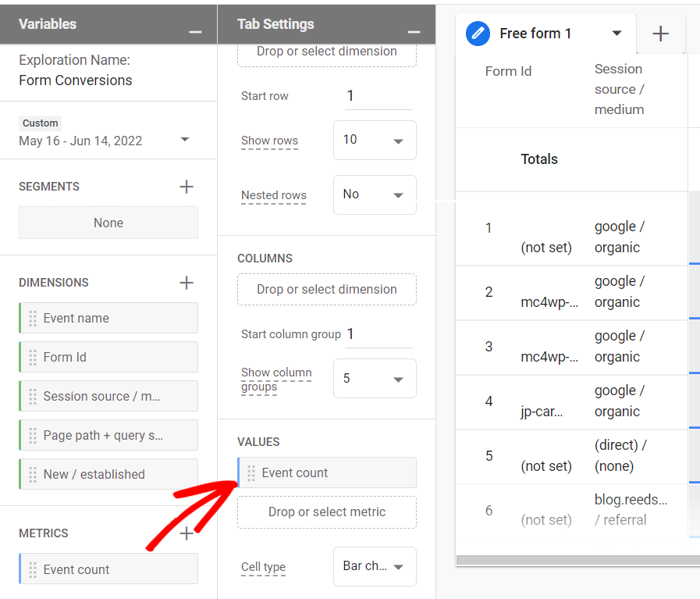Collapse the Tab Settings panel
This screenshot has height=599, width=700.
click(414, 31)
